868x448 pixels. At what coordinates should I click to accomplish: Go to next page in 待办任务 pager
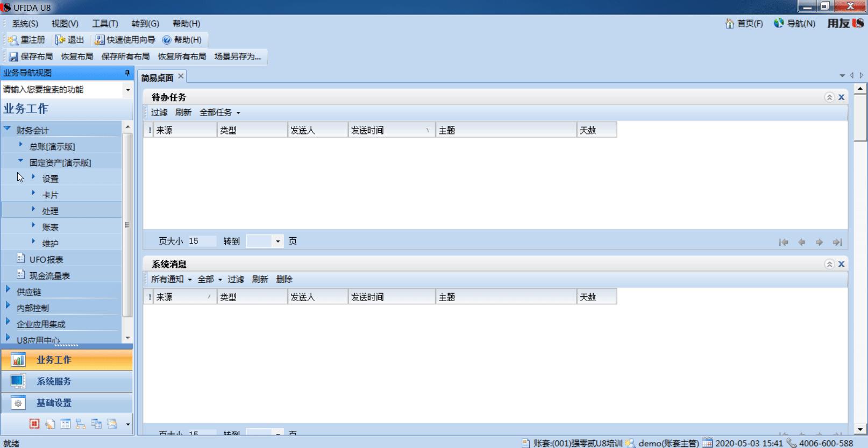pyautogui.click(x=819, y=243)
